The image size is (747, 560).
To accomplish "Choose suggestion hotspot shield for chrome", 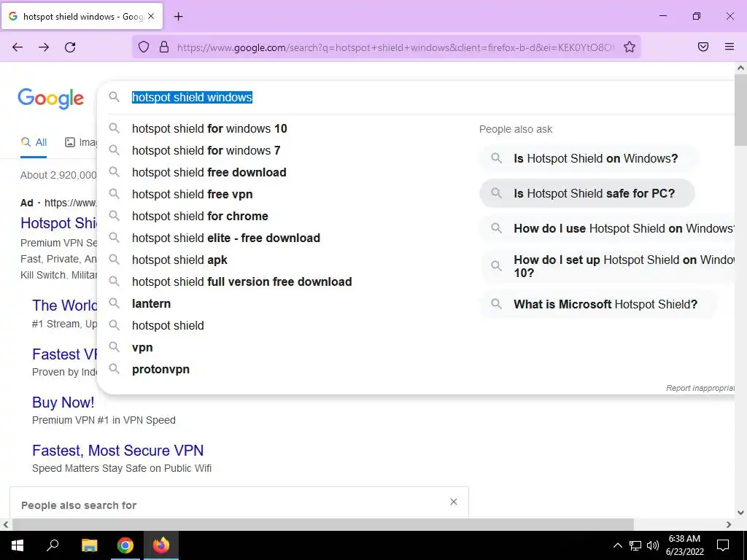I will [200, 216].
